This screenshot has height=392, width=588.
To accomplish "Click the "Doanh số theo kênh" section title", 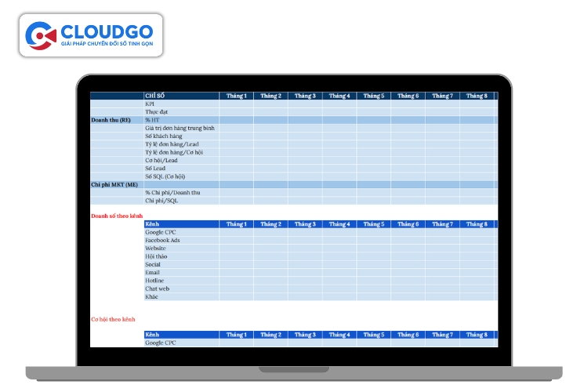I will coord(117,216).
